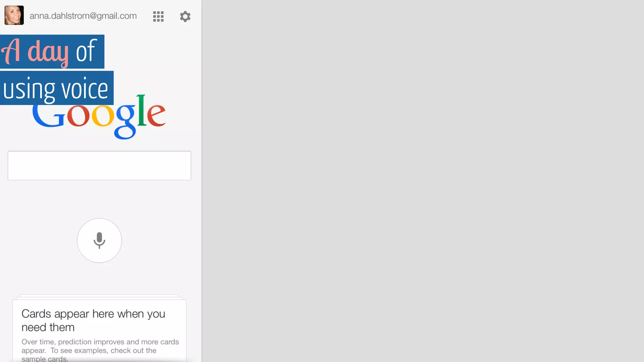Open the "Cards appear here when you need them" heading
The width and height of the screenshot is (644, 362).
pyautogui.click(x=93, y=320)
